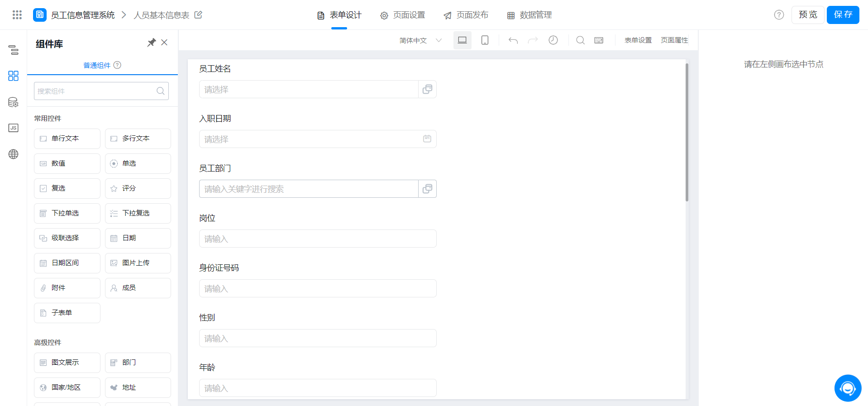Click the 身份证号码 input field
This screenshot has height=406, width=868.
pos(318,288)
